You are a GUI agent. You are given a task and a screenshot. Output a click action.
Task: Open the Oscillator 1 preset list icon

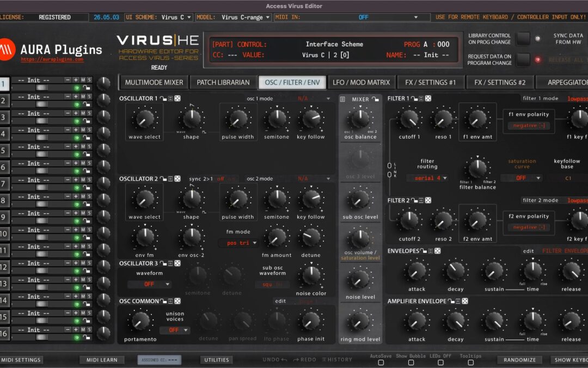(170, 98)
